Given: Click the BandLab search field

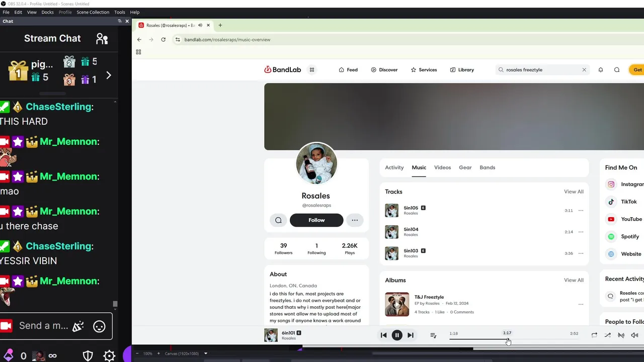Looking at the screenshot, I should pos(542,70).
